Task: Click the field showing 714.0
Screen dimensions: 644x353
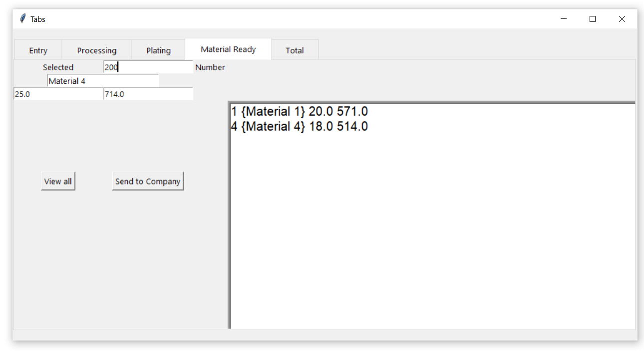Action: click(x=148, y=94)
